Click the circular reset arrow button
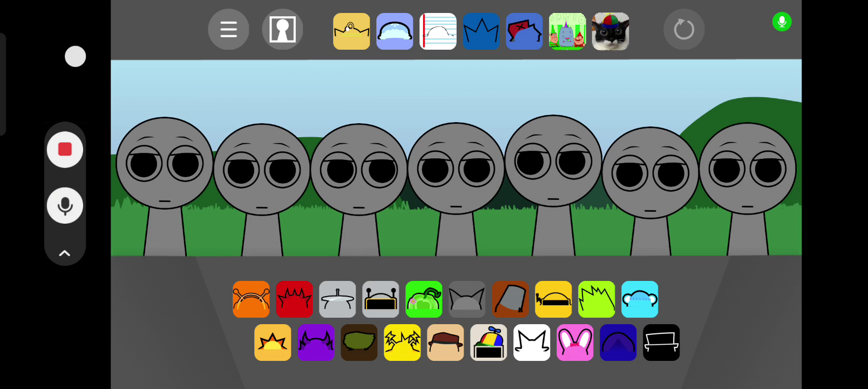Viewport: 868px width, 389px height. pos(684,29)
